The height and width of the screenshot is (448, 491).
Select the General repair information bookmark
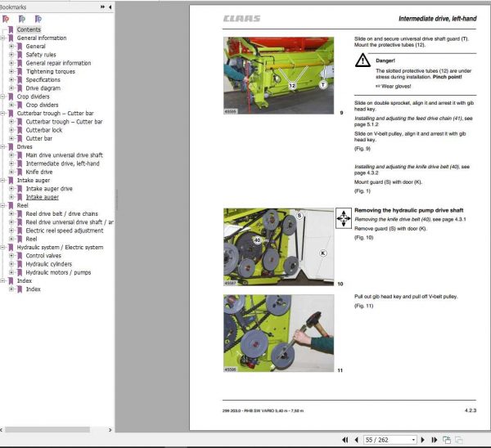[58, 63]
